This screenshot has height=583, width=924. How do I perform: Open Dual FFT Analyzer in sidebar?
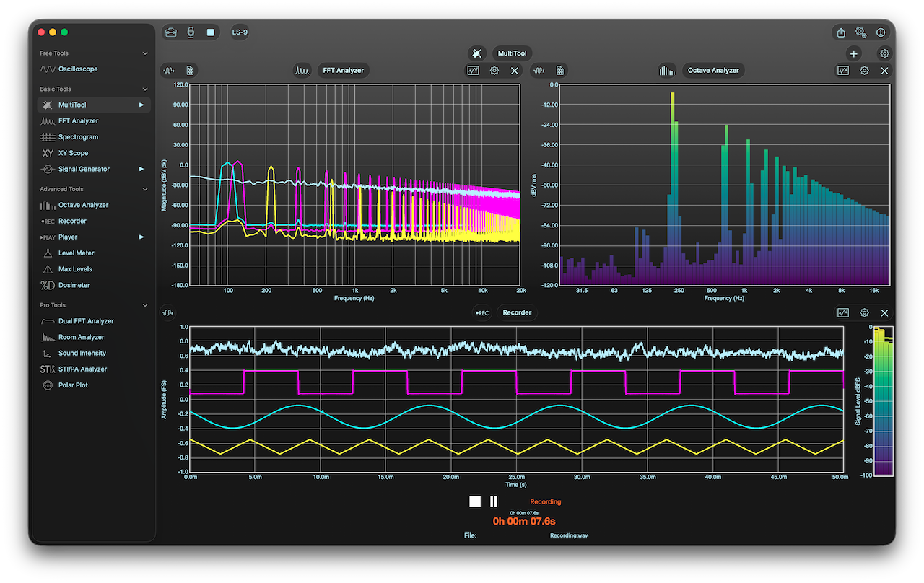pos(94,321)
